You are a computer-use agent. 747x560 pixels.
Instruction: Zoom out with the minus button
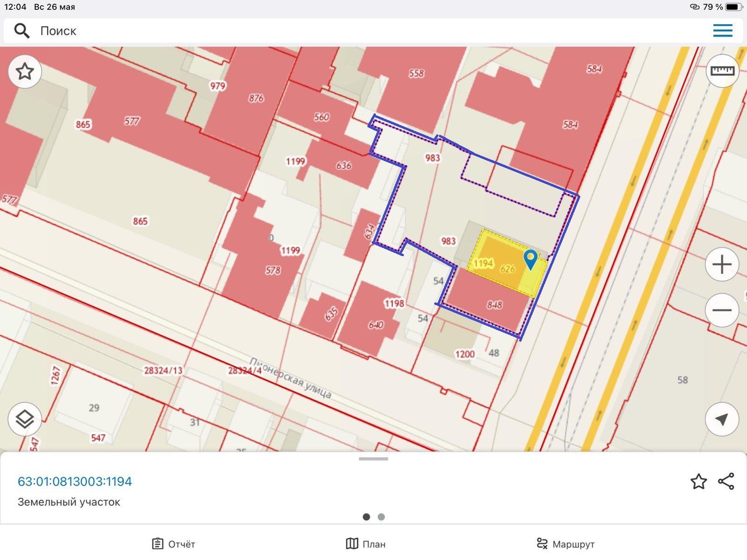coord(722,310)
